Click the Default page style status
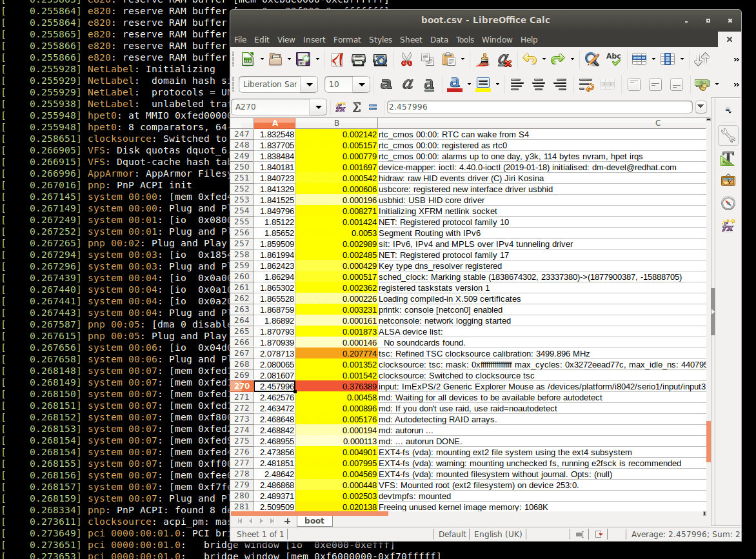 452,534
